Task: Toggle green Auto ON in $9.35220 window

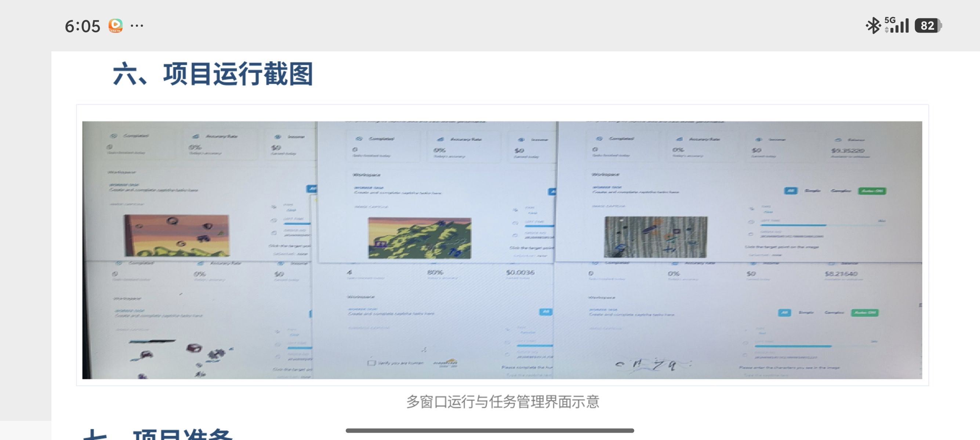Action: [x=872, y=191]
